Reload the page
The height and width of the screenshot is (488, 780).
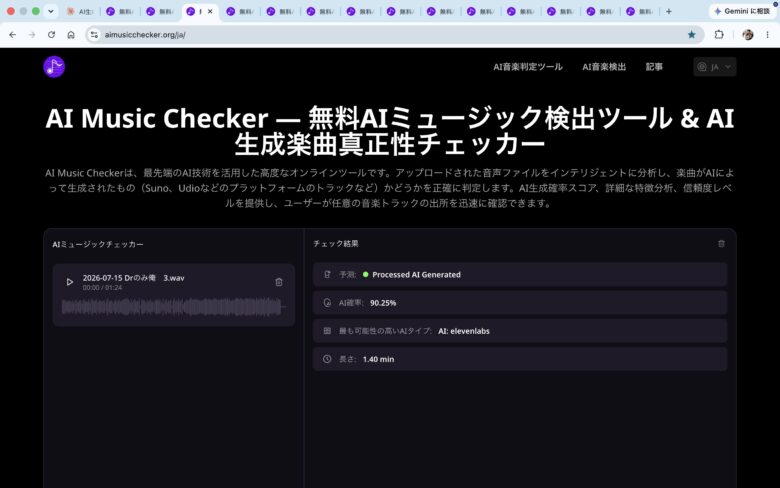[51, 35]
